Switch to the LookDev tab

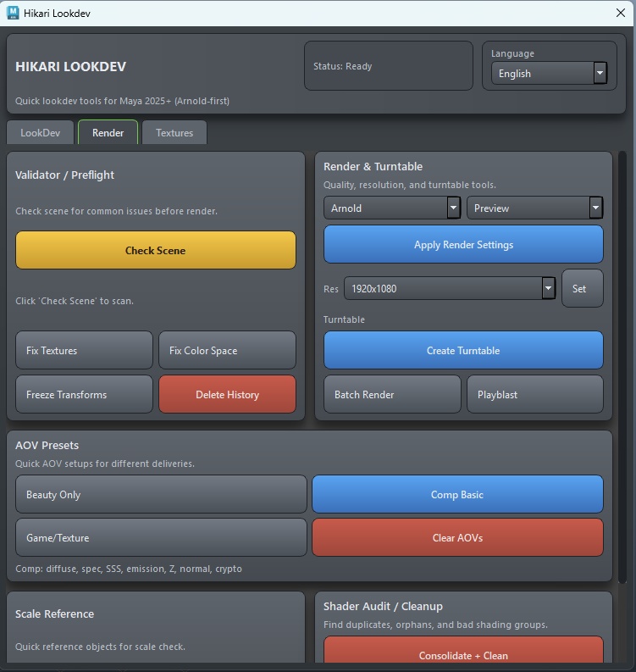tap(41, 133)
